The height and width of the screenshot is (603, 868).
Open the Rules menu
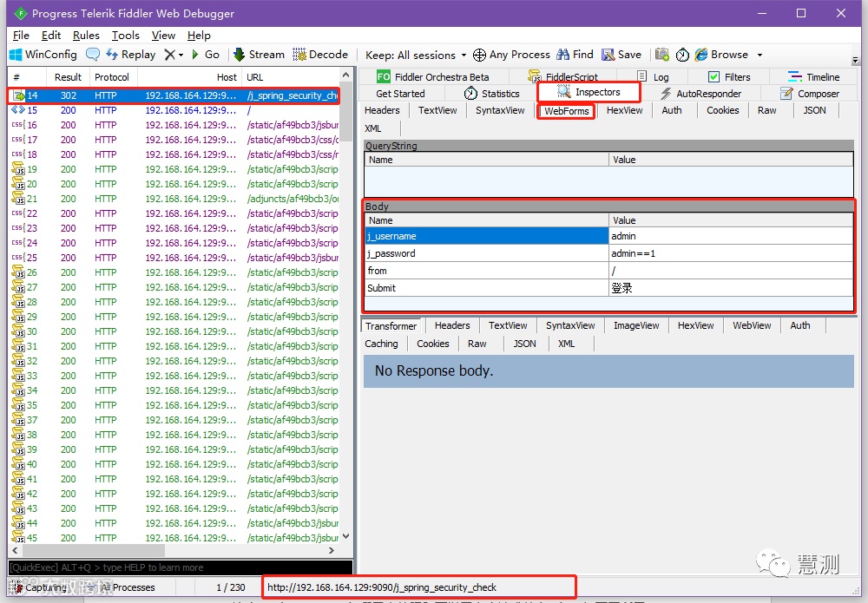tap(86, 36)
